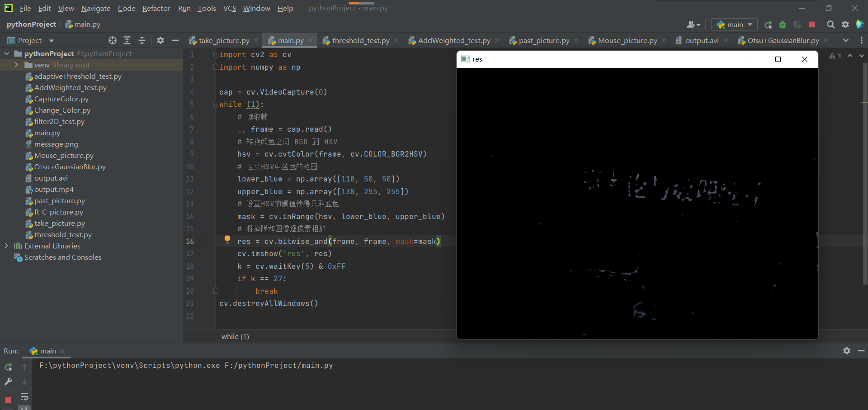Open the VCS menu
This screenshot has width=868, height=410.
pyautogui.click(x=230, y=8)
